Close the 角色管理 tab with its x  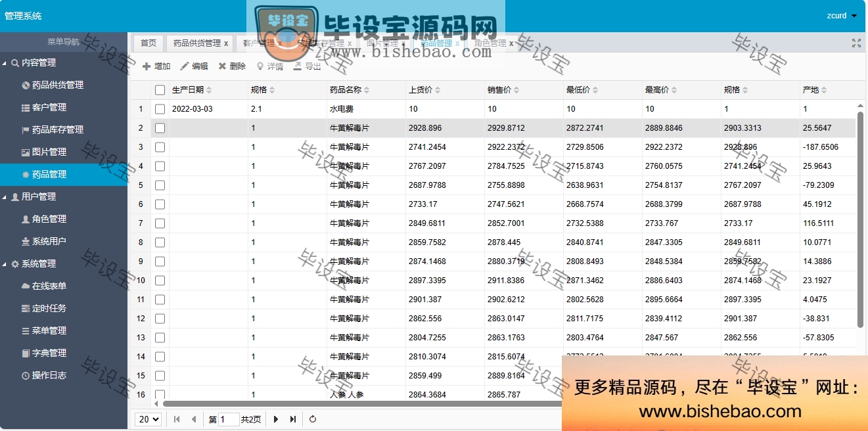coord(511,44)
